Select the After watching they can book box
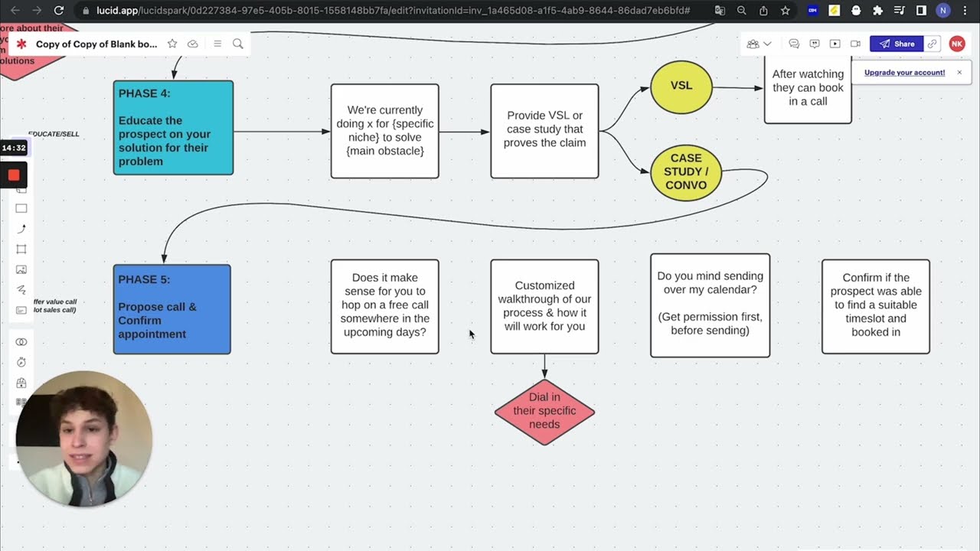Image resolution: width=980 pixels, height=551 pixels. pyautogui.click(x=808, y=88)
